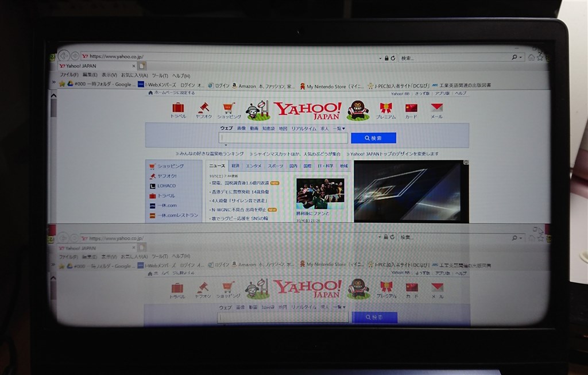Viewport: 588px width, 375px height.
Task: Click the blue 検索 search button
Action: pos(373,138)
